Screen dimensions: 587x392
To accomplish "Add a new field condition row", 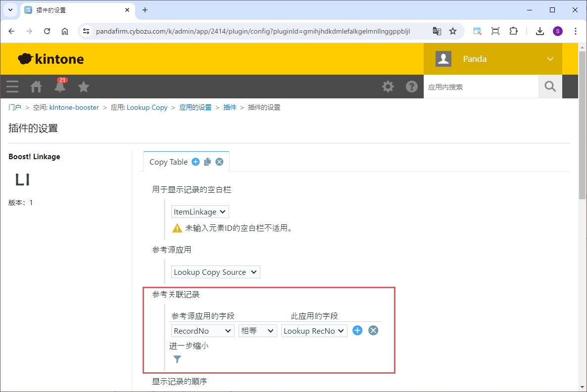I will click(x=357, y=331).
